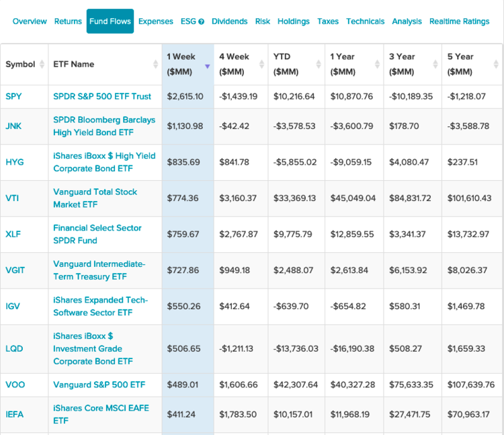Click the ESG help question mark icon
Image resolution: width=504 pixels, height=435 pixels.
coord(202,22)
